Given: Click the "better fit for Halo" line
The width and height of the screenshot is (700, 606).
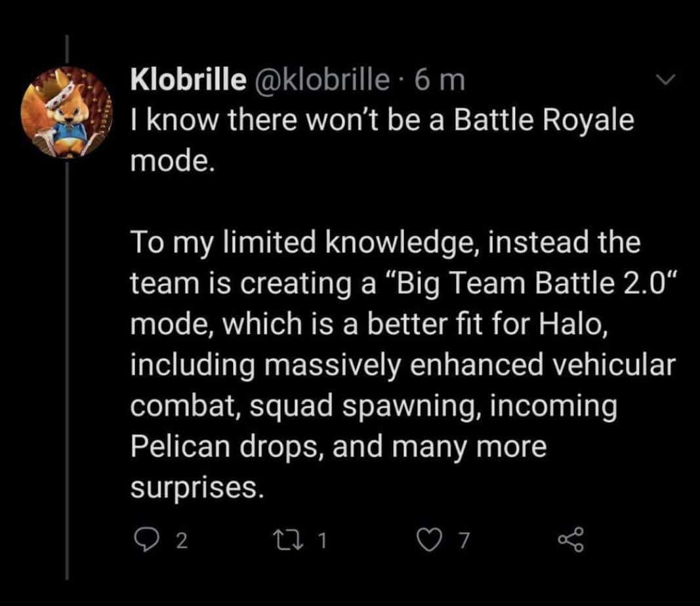Looking at the screenshot, I should (487, 323).
